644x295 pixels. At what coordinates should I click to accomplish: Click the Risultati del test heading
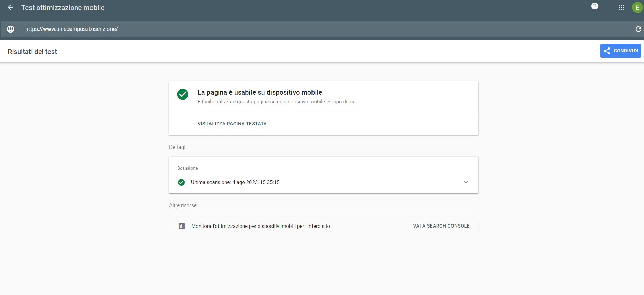coord(32,52)
